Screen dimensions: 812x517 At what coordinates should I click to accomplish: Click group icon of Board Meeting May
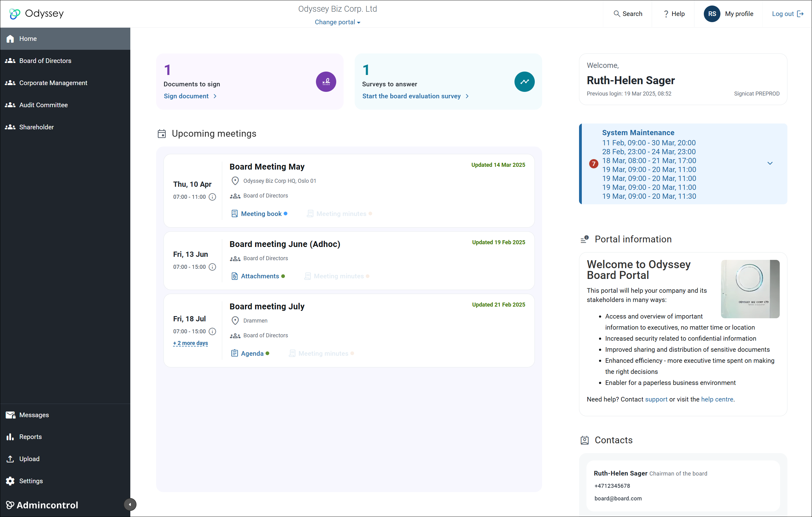[x=235, y=196]
